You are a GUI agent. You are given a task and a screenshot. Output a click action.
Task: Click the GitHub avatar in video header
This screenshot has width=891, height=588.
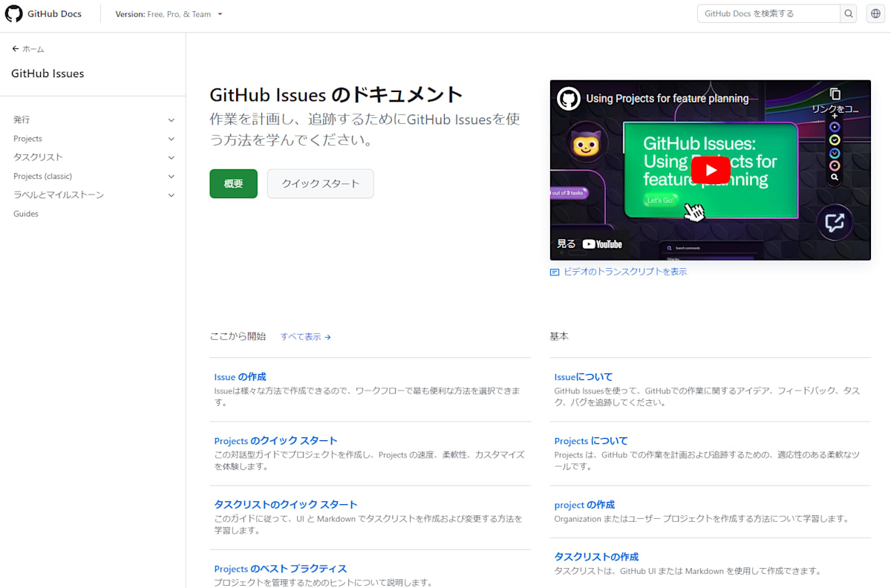(569, 98)
